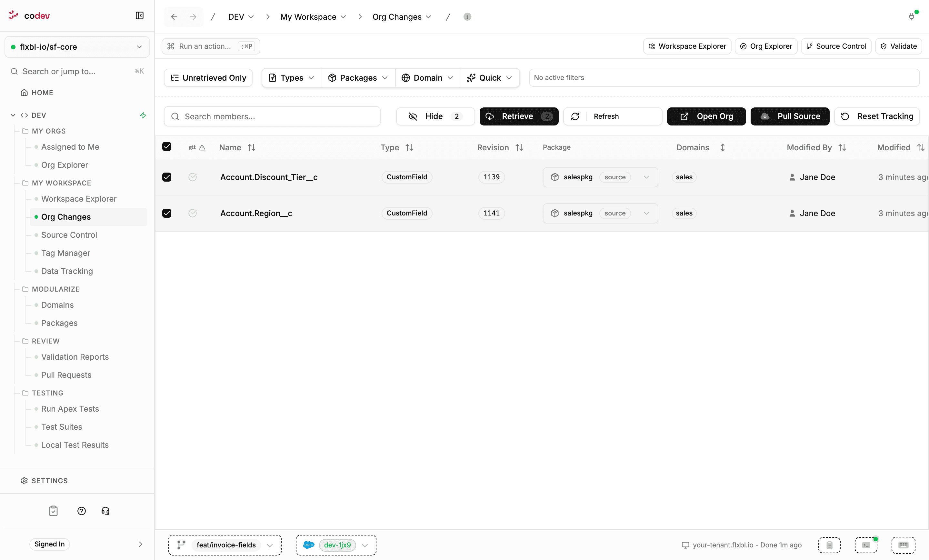Click status check icon for Account.Discount_Tier__c

pyautogui.click(x=193, y=177)
